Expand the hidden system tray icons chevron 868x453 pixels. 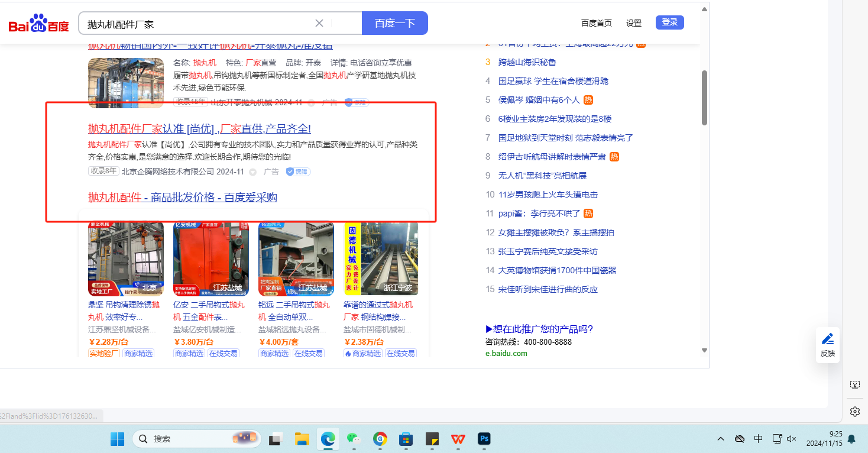click(721, 439)
